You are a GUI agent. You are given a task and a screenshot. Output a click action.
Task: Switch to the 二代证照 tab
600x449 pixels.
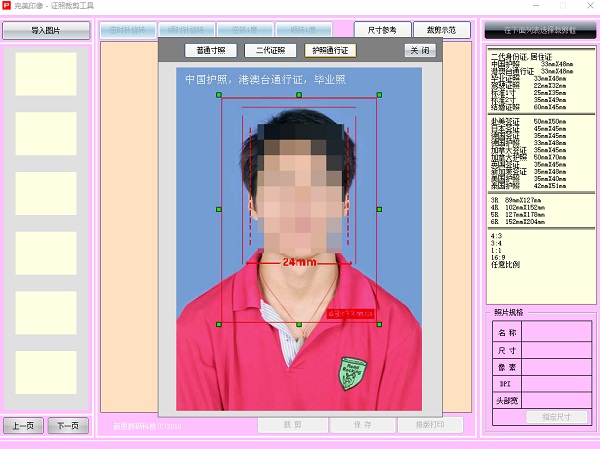[269, 49]
